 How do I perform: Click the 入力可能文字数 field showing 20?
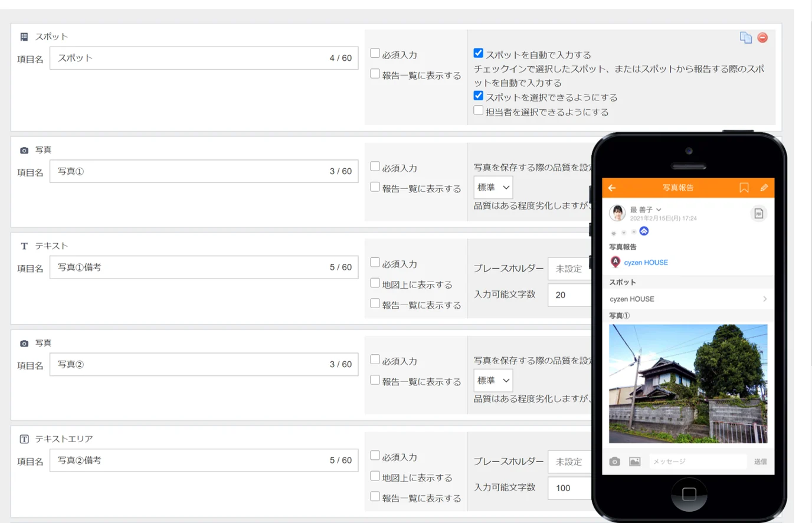[x=570, y=295]
